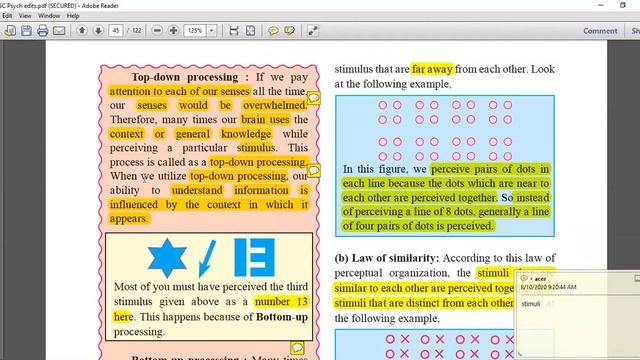Screen dimensions: 640x360
Task: Click highlighted phrase 'attention to each of our senses'
Action: tap(180, 91)
